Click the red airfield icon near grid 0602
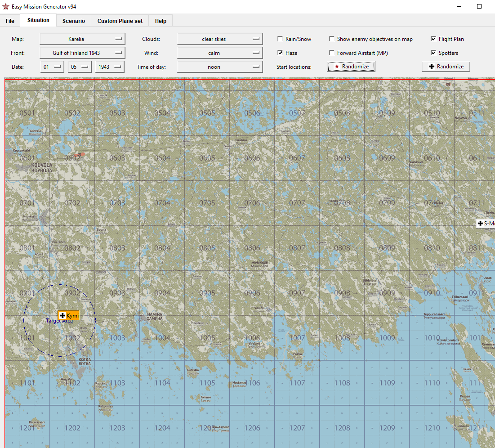Screen dimensions: 495x448 [x=80, y=155]
